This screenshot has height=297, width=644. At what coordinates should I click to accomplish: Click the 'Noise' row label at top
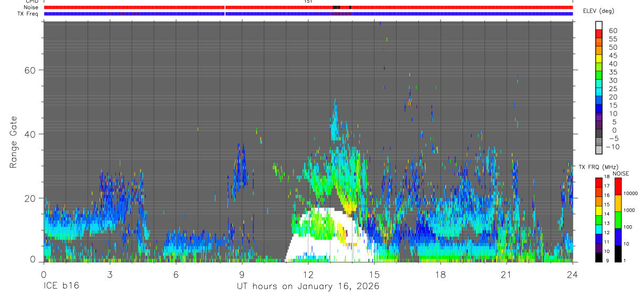tap(30, 7)
